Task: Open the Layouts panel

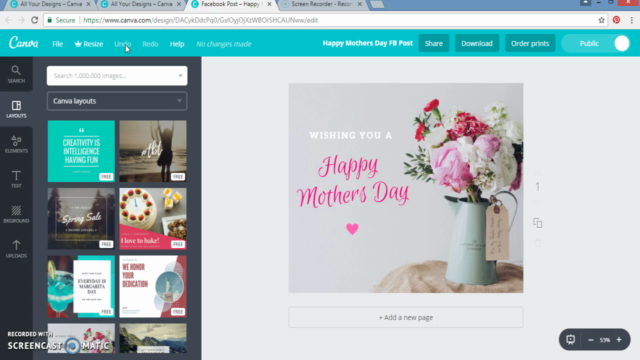Action: pyautogui.click(x=16, y=109)
